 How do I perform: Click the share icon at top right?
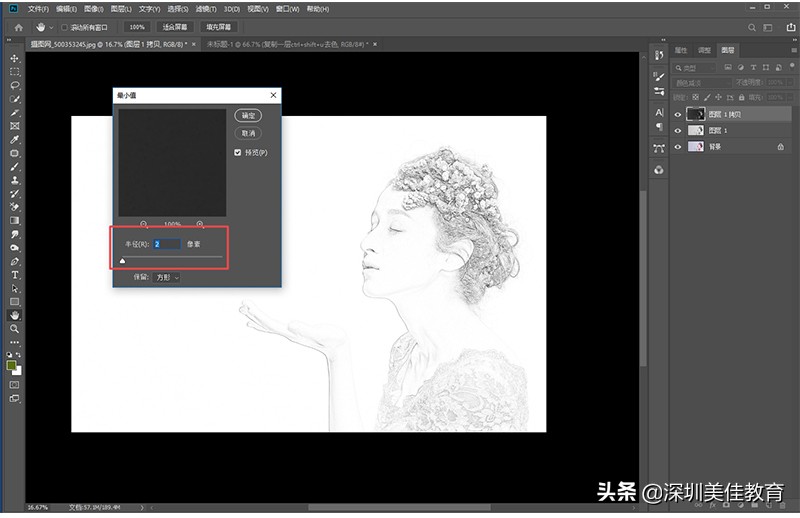(790, 28)
